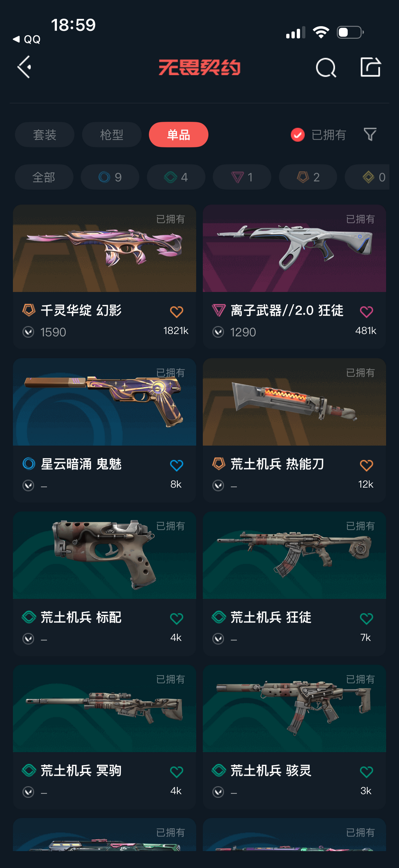The image size is (399, 868).
Task: Select the 全部 filter chip
Action: 44,177
